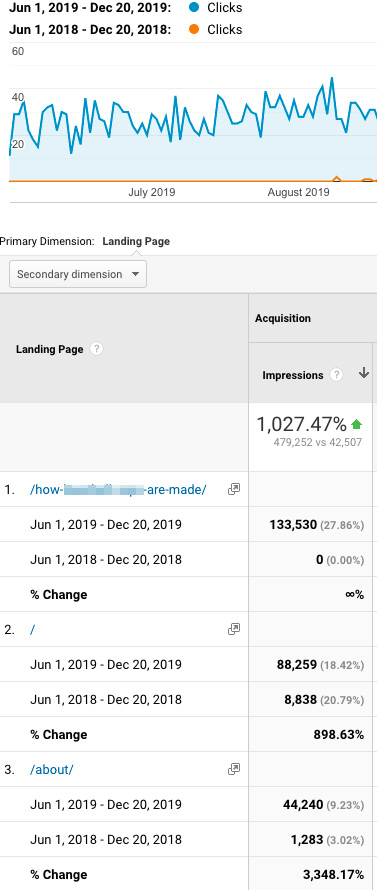Open the /how-...-are-made/ landing page link

pyautogui.click(x=118, y=489)
